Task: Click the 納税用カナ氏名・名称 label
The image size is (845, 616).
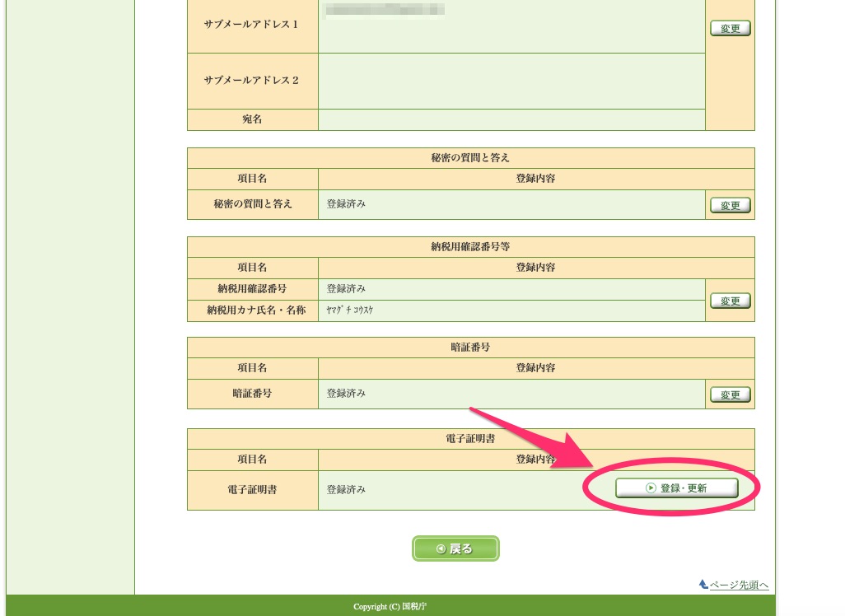Action: click(x=256, y=310)
